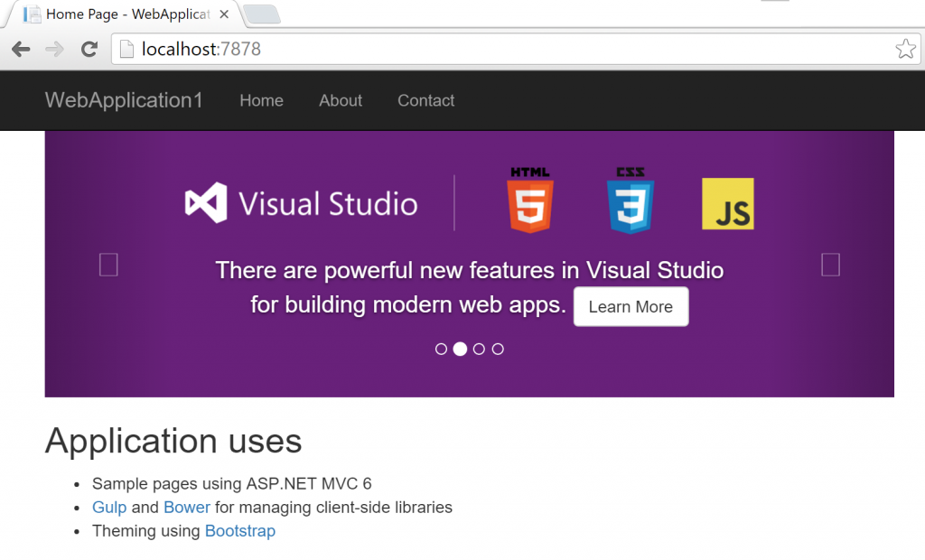Click the HTML5 shield icon
The height and width of the screenshot is (560, 925).
[x=529, y=200]
